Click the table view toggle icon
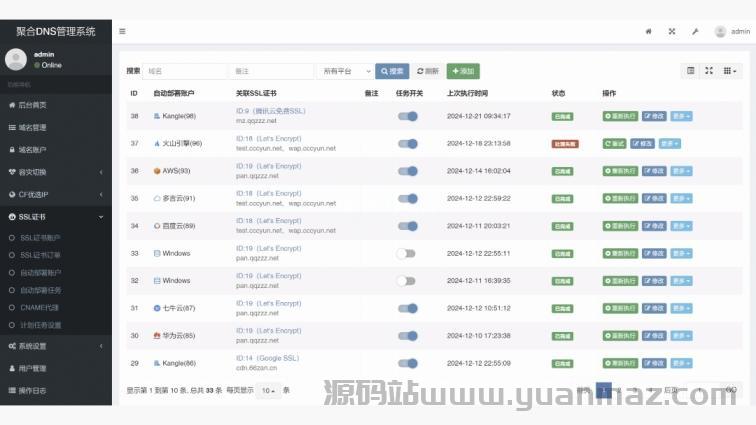756x425 pixels. (x=690, y=71)
